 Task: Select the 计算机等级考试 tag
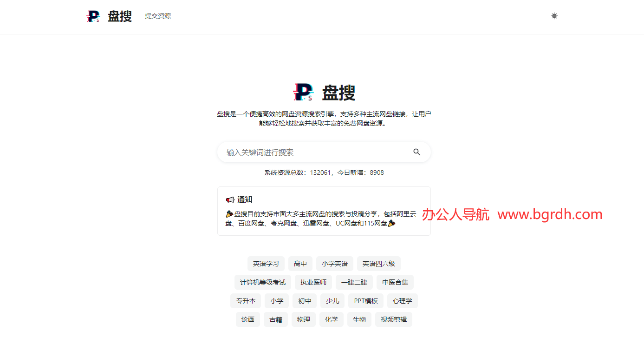pos(262,282)
